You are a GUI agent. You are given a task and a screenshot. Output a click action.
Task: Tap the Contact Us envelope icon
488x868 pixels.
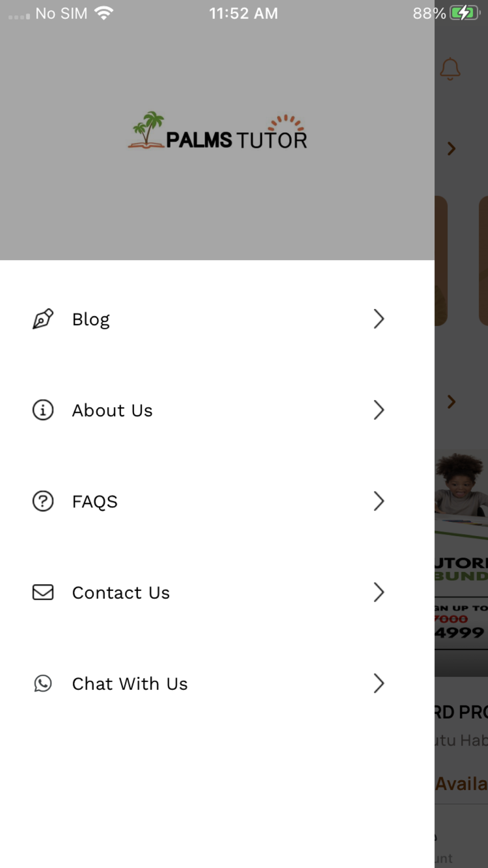click(43, 592)
